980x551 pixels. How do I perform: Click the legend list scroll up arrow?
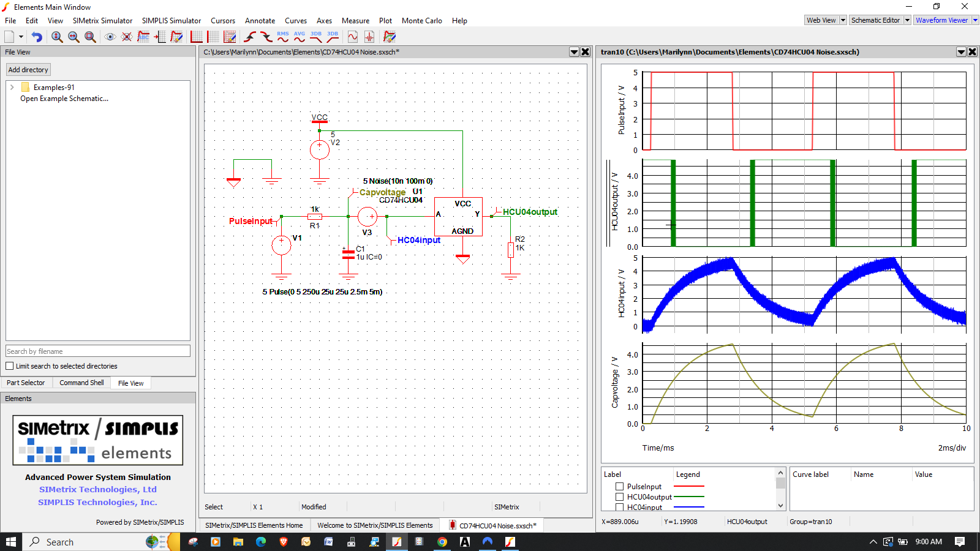(x=780, y=473)
